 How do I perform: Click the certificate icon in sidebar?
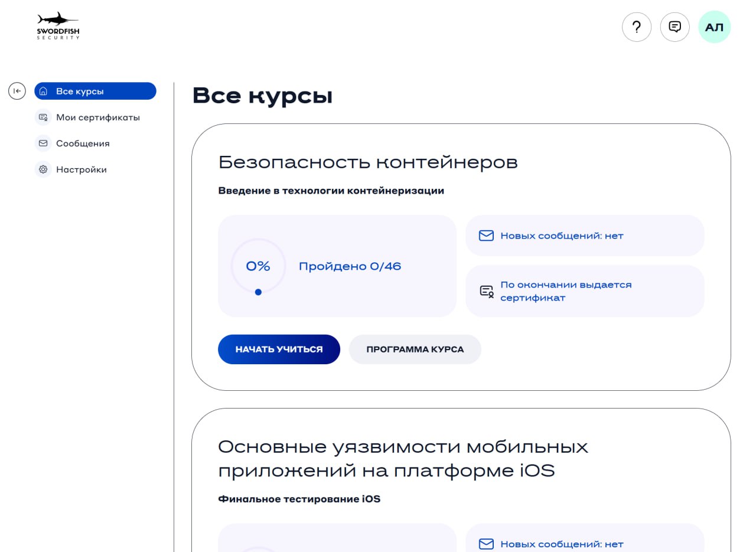pos(43,117)
